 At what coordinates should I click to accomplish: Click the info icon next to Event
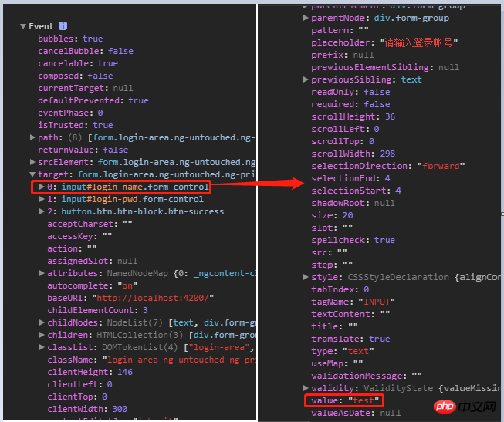(63, 26)
